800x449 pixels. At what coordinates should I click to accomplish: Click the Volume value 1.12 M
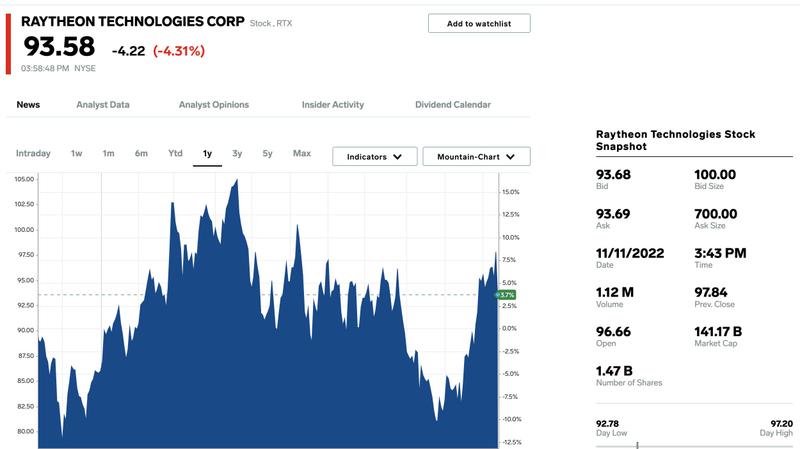pos(615,292)
